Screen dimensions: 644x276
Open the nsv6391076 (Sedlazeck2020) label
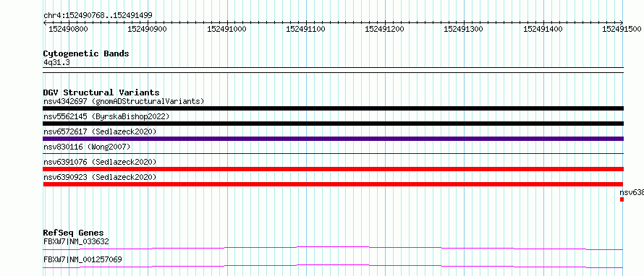[x=100, y=162]
